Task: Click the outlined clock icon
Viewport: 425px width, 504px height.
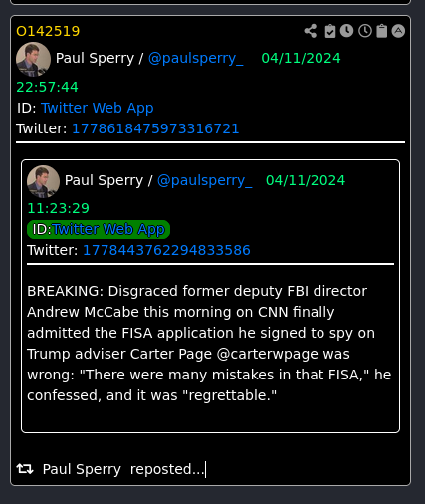Action: coord(365,31)
